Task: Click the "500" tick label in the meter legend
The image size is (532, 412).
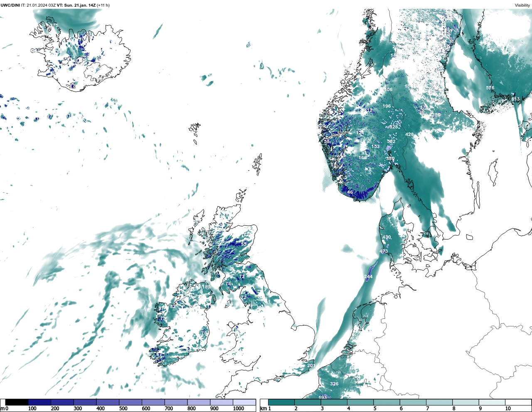Action: pyautogui.click(x=123, y=409)
